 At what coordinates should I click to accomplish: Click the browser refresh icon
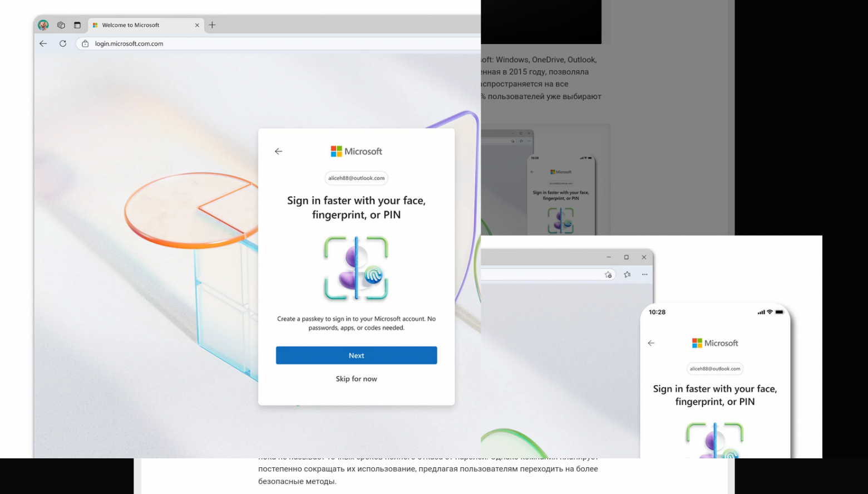pos(63,43)
